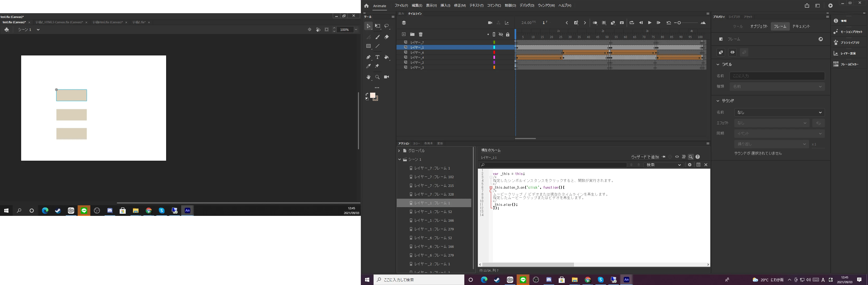Toggle lock-all-layers icon in layer header

pos(507,34)
